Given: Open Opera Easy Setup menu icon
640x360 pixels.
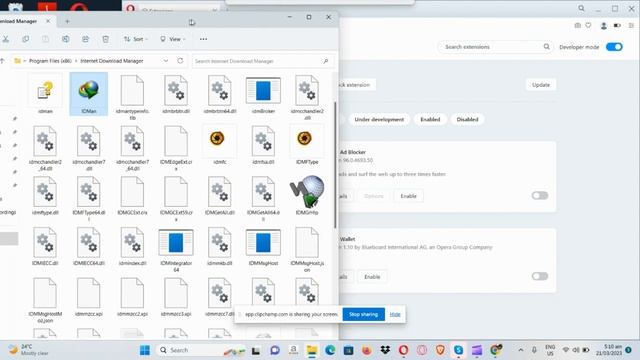Looking at the screenshot, I should point(631,25).
